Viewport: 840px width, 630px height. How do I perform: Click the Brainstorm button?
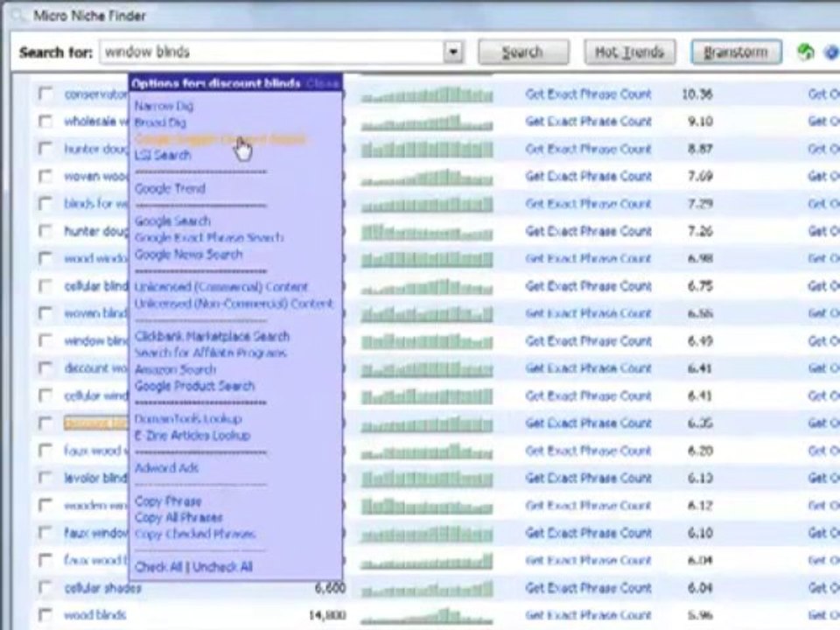point(736,52)
